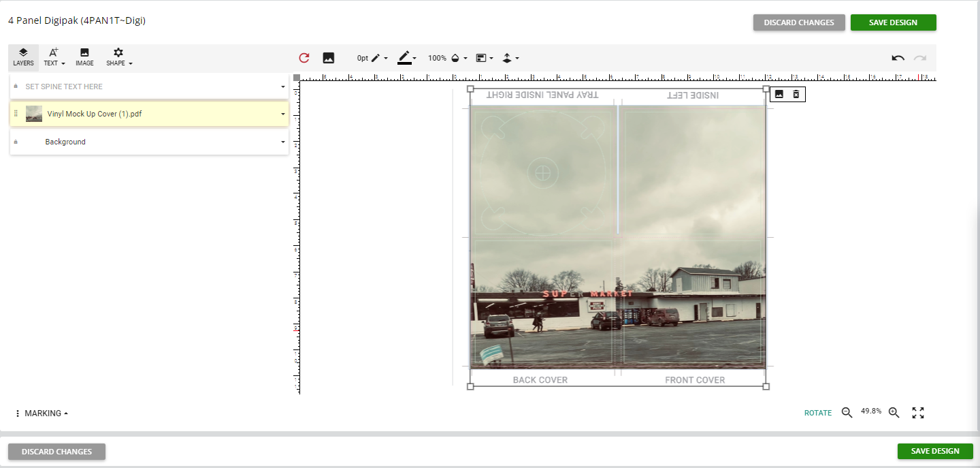
Task: Click the image icon next to the canvas selection
Action: click(x=779, y=94)
